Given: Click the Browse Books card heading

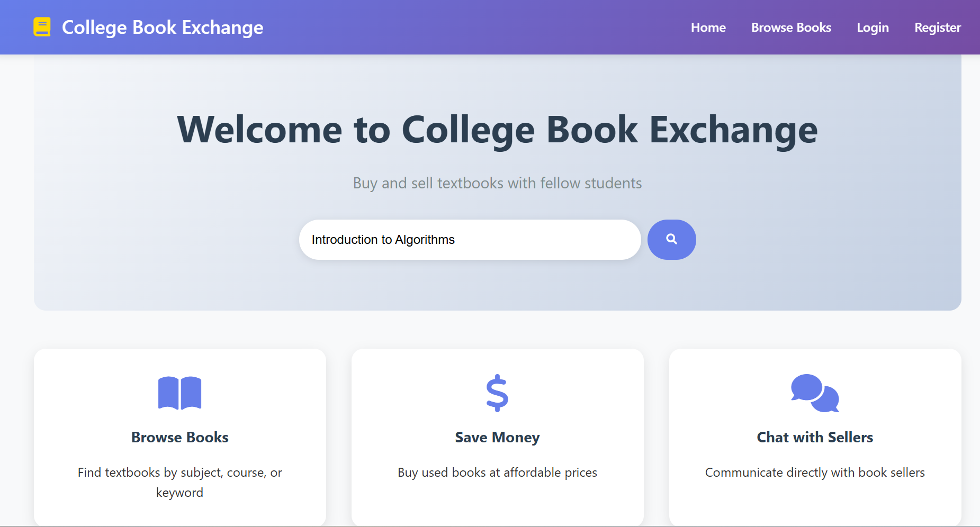Looking at the screenshot, I should pyautogui.click(x=180, y=437).
